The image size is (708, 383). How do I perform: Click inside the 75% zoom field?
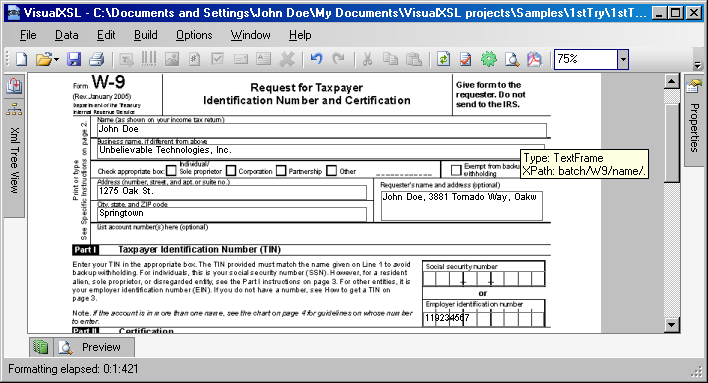(x=586, y=59)
